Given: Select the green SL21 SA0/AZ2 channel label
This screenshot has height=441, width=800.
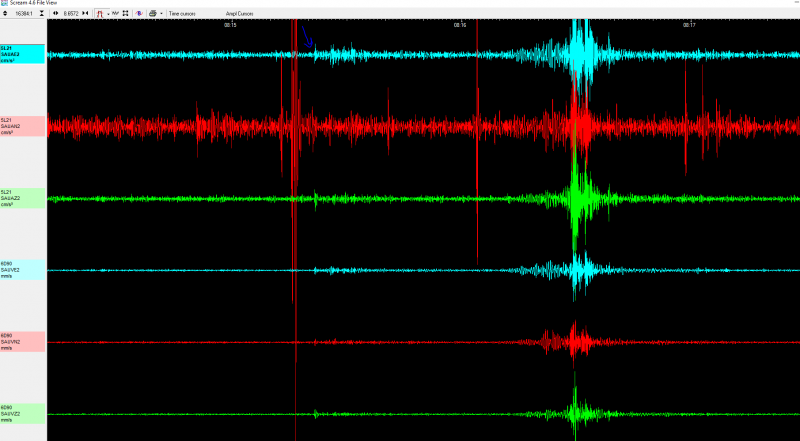Looking at the screenshot, I should pos(22,198).
